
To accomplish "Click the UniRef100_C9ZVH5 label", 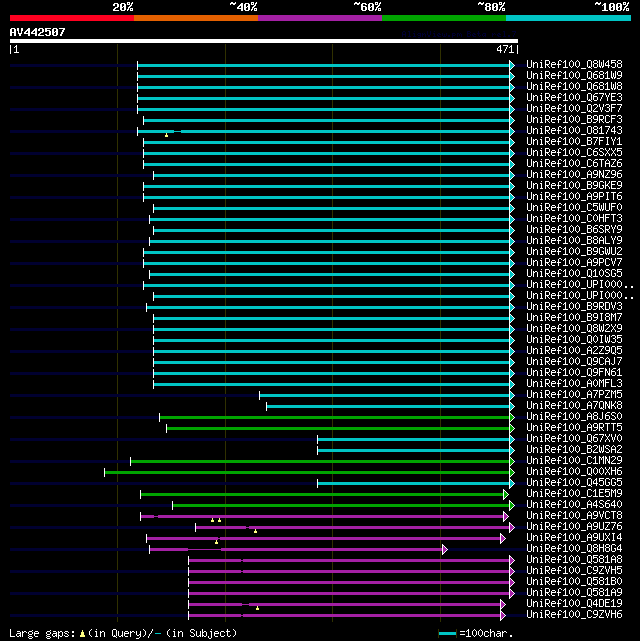I will pyautogui.click(x=574, y=571).
